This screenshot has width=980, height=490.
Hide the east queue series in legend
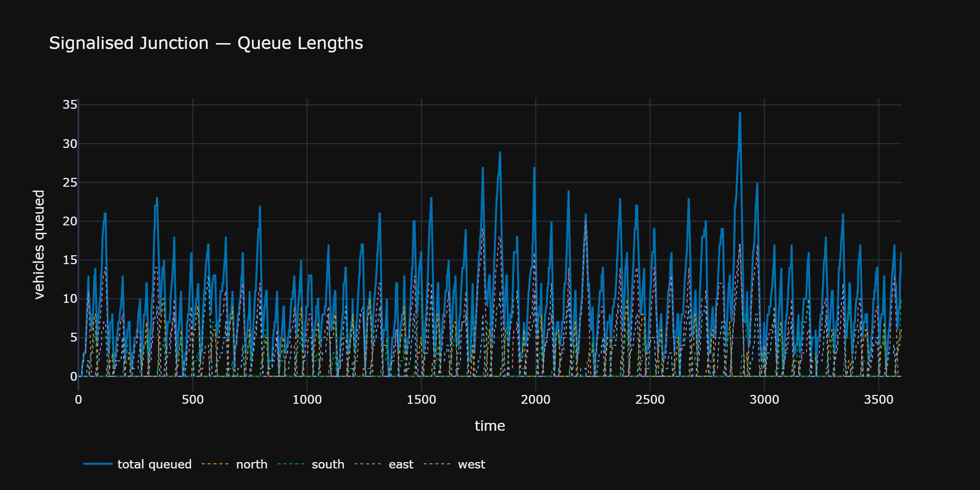coord(384,464)
